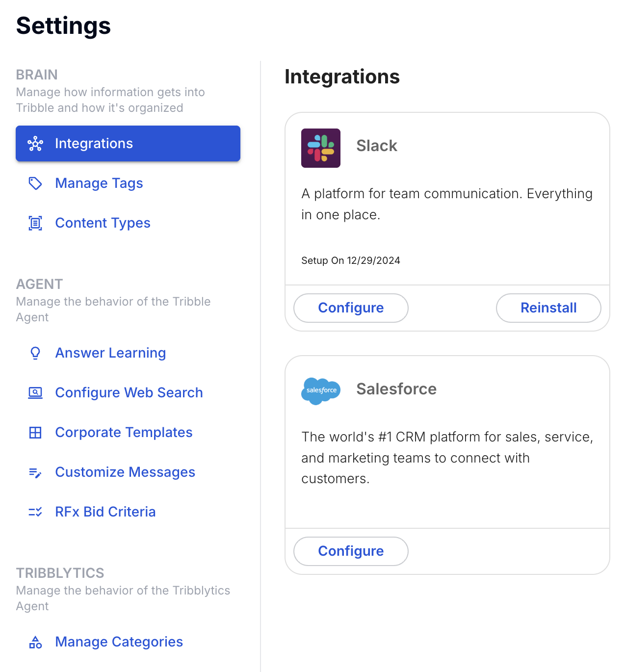Click the Manage Categories hierarchy icon

pyautogui.click(x=35, y=642)
